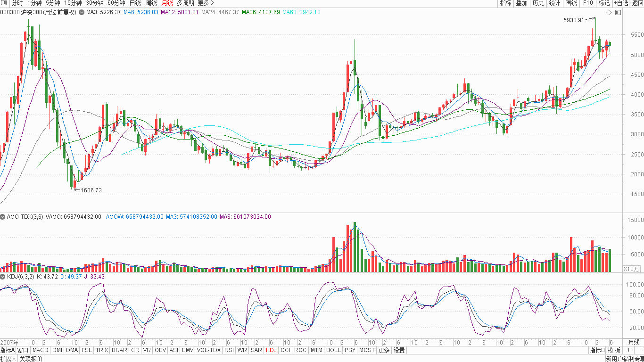Open indicator 设置 settings

pyautogui.click(x=399, y=350)
